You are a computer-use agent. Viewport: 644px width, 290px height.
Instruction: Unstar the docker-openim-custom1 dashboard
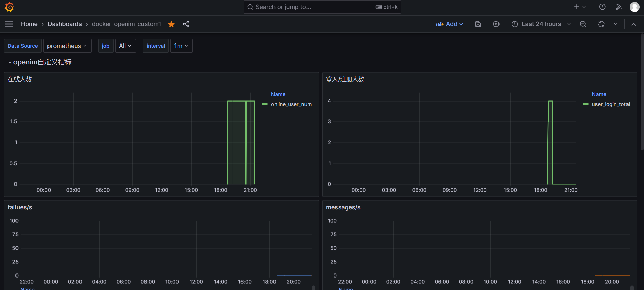tap(171, 24)
